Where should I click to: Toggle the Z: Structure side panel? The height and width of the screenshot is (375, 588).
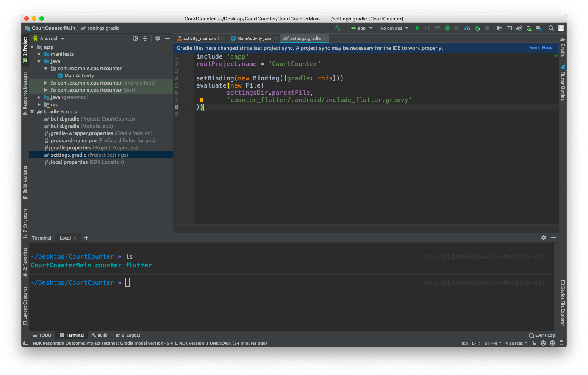point(25,223)
